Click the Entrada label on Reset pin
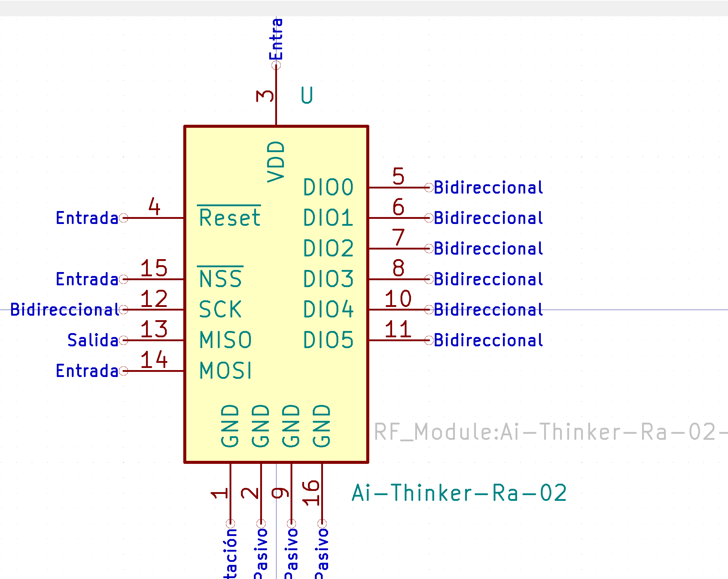This screenshot has height=579, width=728. [87, 218]
